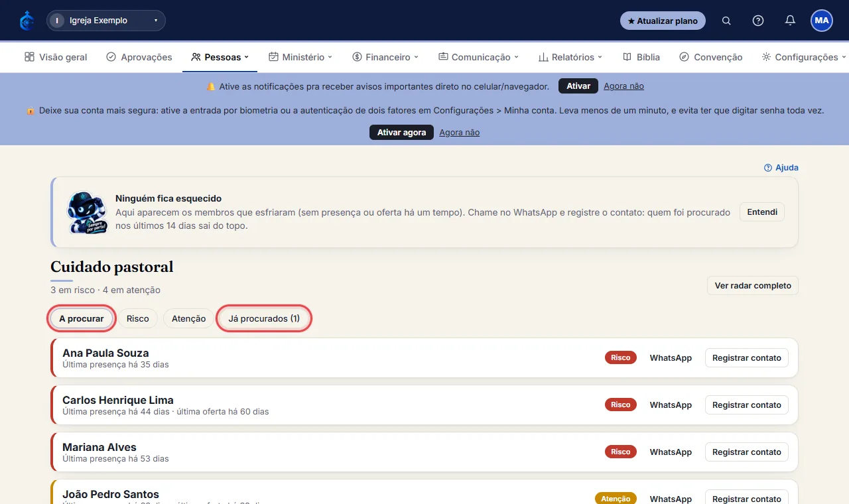
Task: Click the app logo icon in header
Action: (x=27, y=21)
